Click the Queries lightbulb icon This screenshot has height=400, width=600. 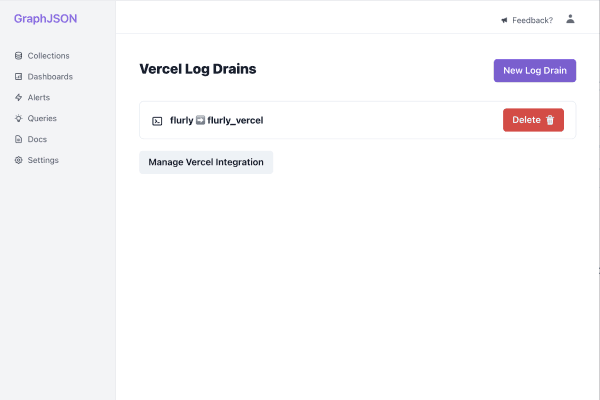18,119
